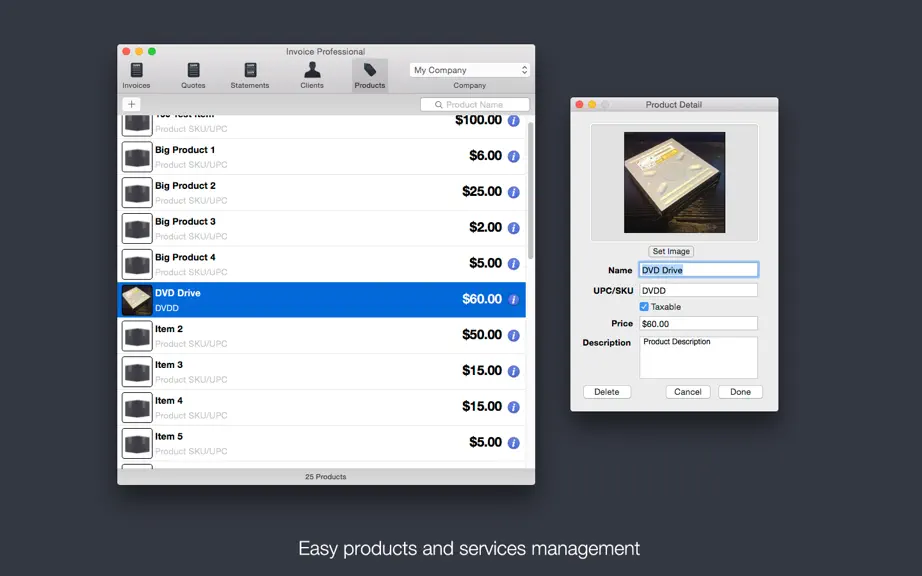The image size is (922, 576).
Task: Show info for Big Product 2
Action: coord(513,192)
